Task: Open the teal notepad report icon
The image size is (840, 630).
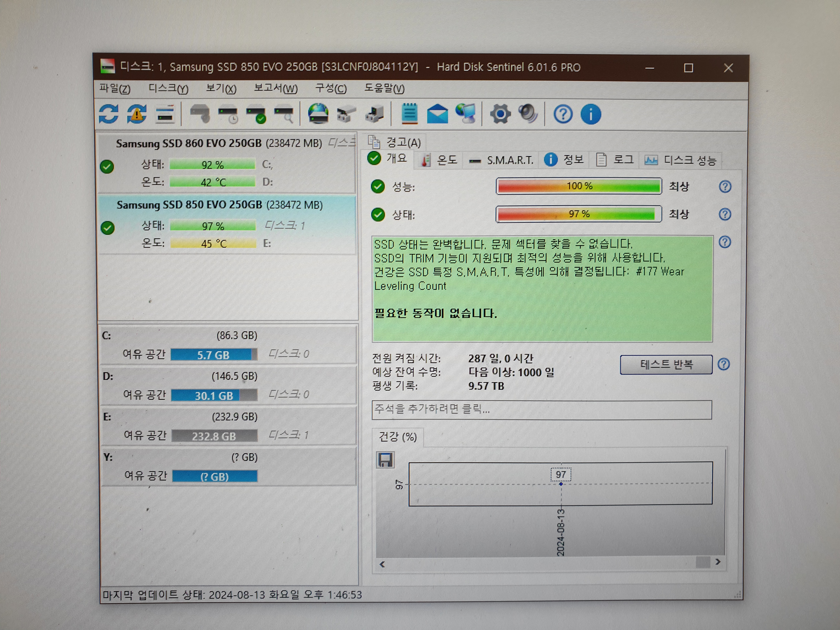Action: (409, 114)
